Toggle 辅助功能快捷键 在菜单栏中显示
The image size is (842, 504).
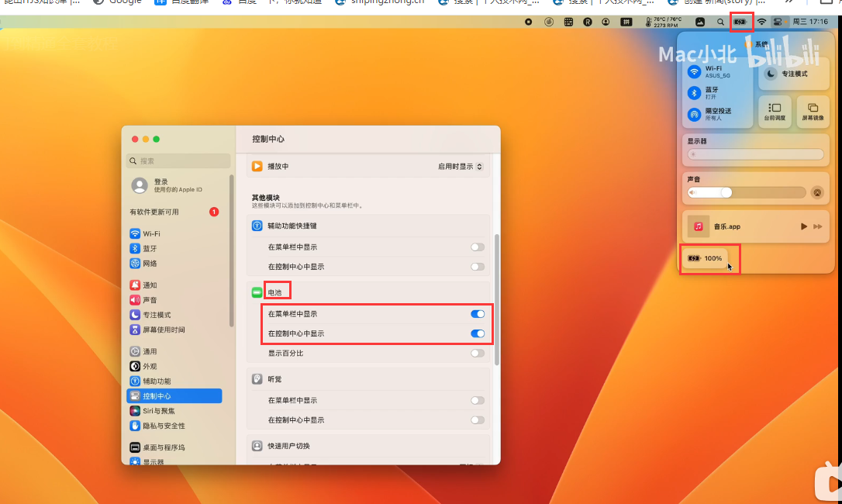click(478, 247)
